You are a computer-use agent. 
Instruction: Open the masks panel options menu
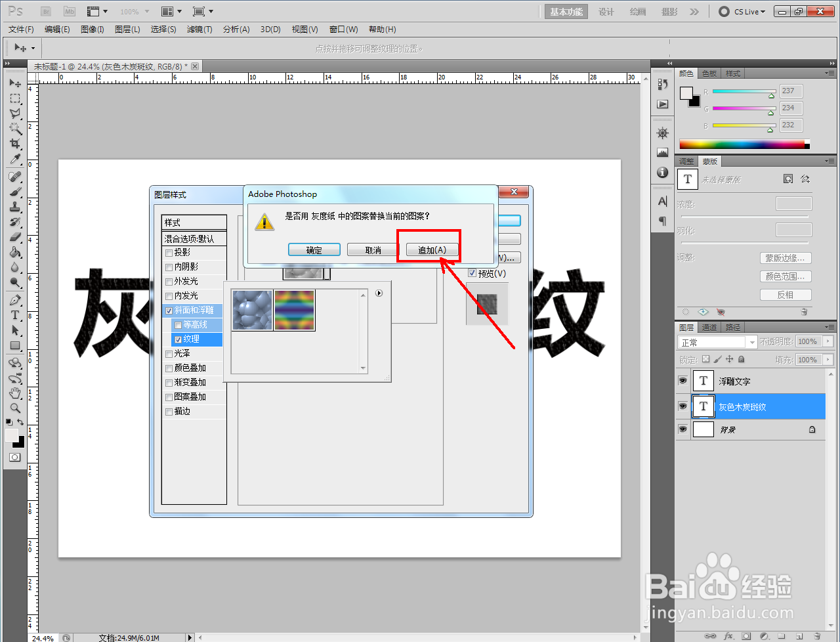[830, 161]
